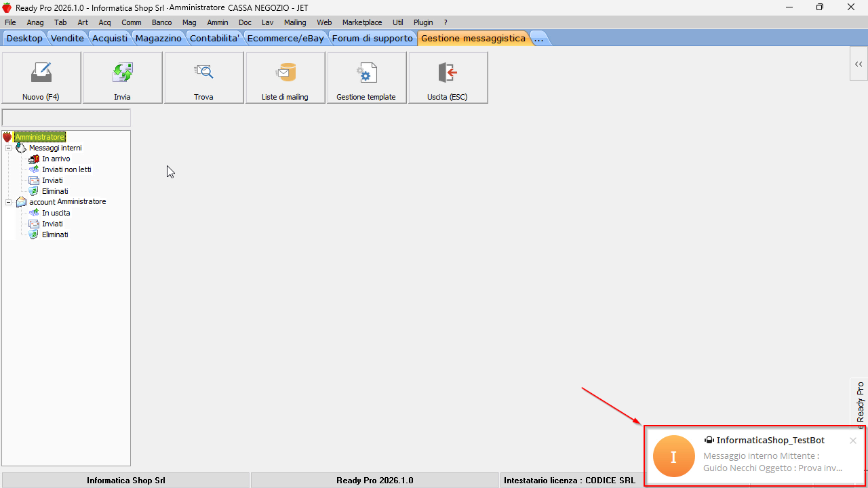
Task: Select the Amministratore root node
Action: pos(40,137)
